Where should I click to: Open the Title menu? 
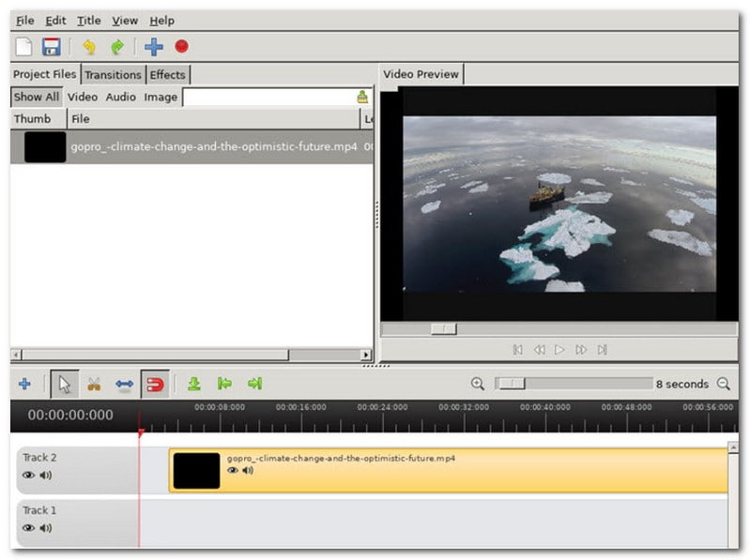point(89,21)
